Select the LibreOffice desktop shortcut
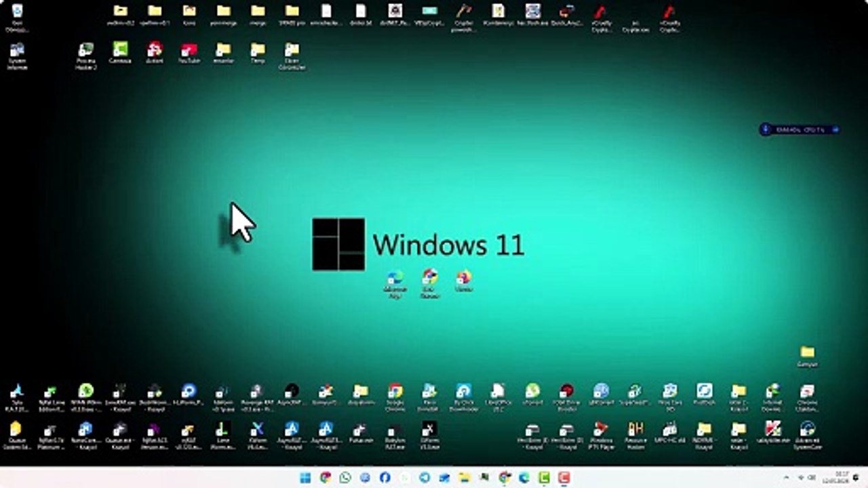868x488 pixels. click(x=498, y=398)
